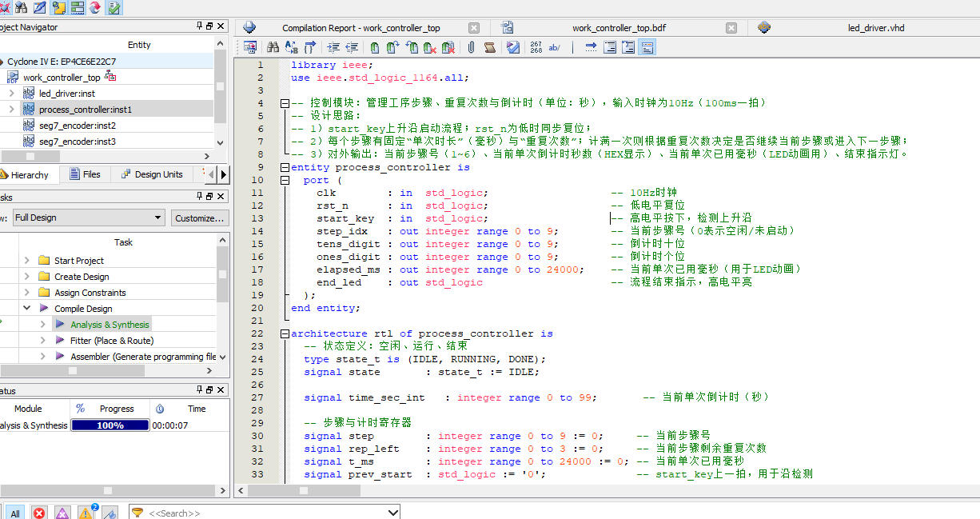Screen dimensions: 980x519
Task: Toggle the warning messages filter icon
Action: [86, 513]
